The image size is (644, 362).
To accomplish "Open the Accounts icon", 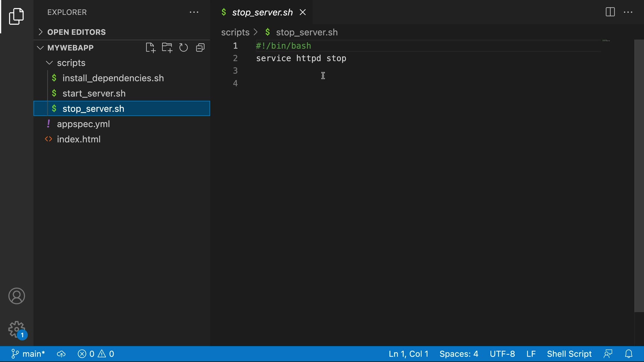I will pos(16,296).
